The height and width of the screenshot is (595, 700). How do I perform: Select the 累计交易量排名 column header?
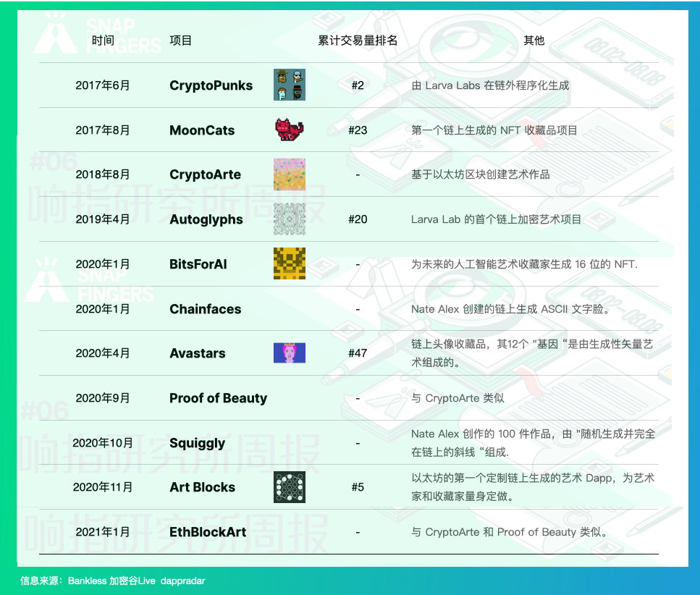(358, 41)
